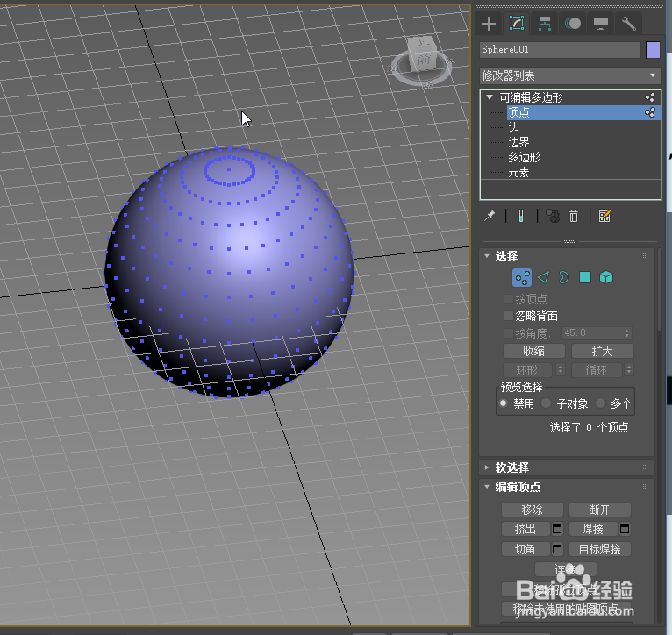Grab the 编辑顶点 rollout drag handle
Image resolution: width=672 pixels, height=635 pixels.
[646, 487]
